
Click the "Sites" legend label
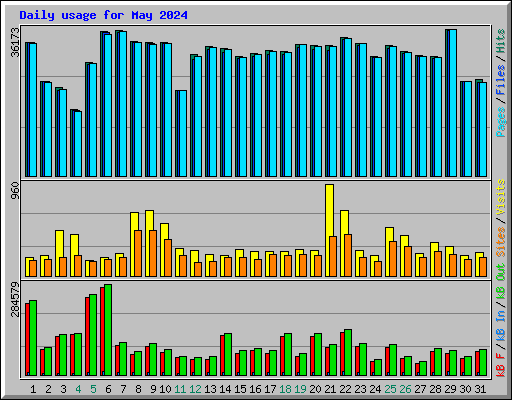(501, 242)
